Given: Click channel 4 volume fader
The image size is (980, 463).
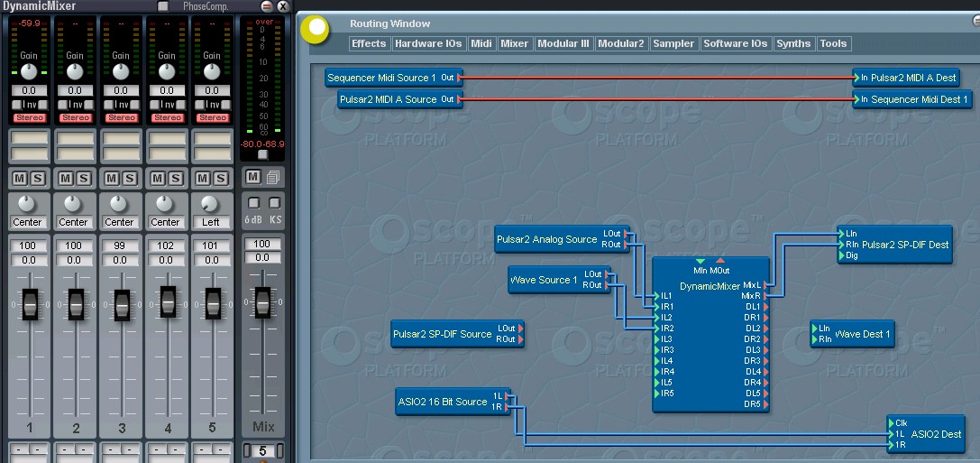Looking at the screenshot, I should click(168, 301).
